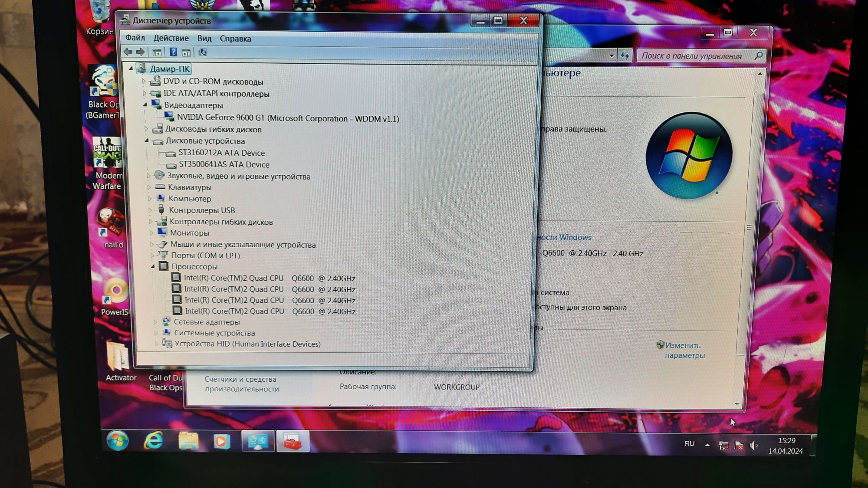Switch to Device Manager toolbox taskbar button

point(293,442)
